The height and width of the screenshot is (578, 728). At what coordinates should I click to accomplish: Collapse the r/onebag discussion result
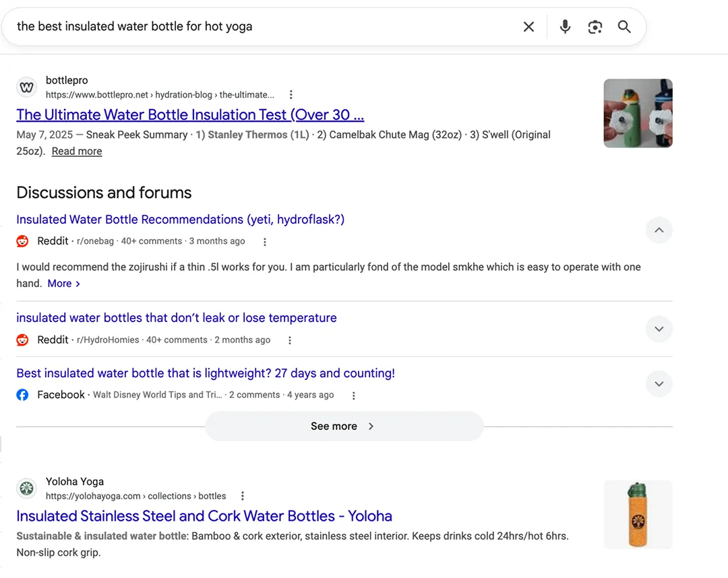(x=659, y=230)
